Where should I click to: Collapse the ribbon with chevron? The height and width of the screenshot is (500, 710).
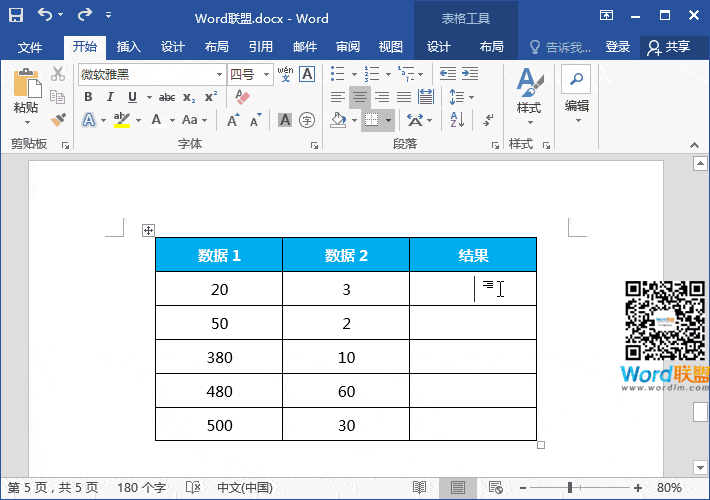tap(694, 145)
